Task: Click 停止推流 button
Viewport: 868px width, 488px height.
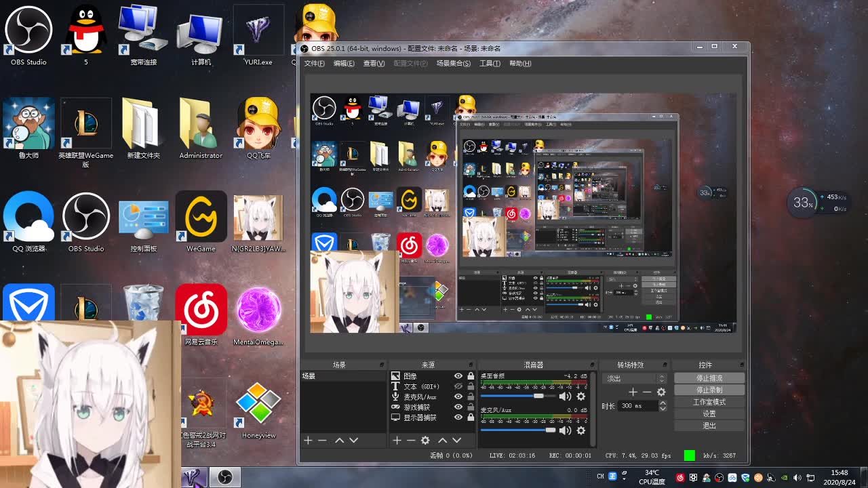Action: pos(709,378)
